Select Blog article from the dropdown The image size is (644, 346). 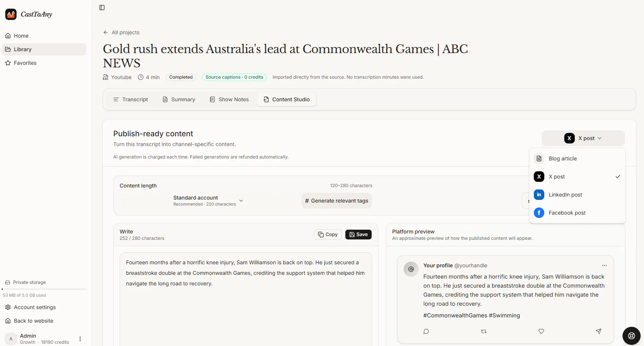click(x=577, y=159)
